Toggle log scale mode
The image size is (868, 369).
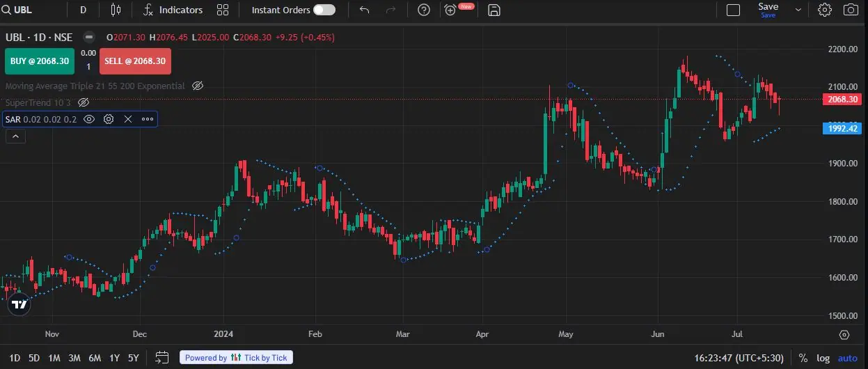coord(823,358)
